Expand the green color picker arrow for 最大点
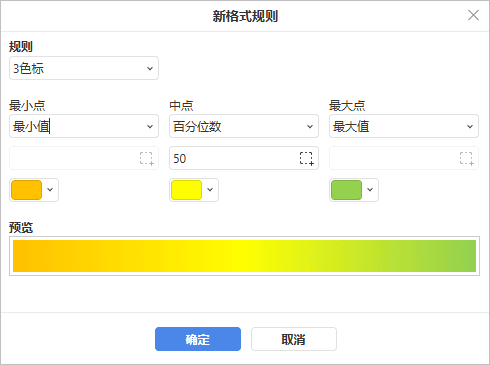The width and height of the screenshot is (490, 365). [370, 190]
